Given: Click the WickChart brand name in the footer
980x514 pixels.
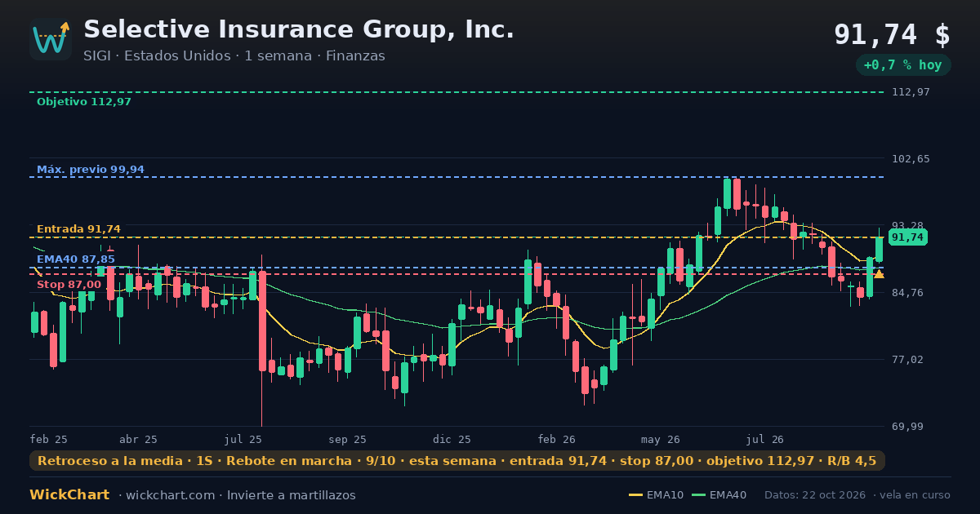Looking at the screenshot, I should pos(69,495).
